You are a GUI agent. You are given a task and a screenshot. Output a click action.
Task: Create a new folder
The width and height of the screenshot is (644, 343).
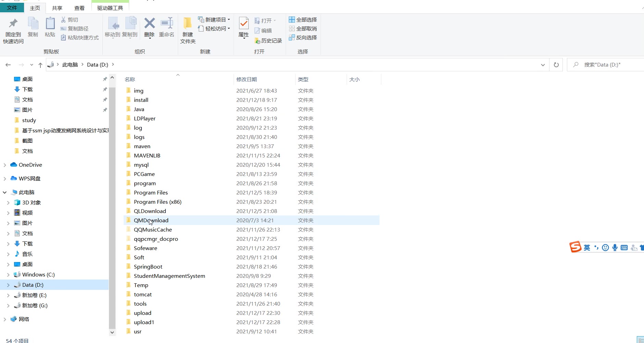pyautogui.click(x=188, y=31)
